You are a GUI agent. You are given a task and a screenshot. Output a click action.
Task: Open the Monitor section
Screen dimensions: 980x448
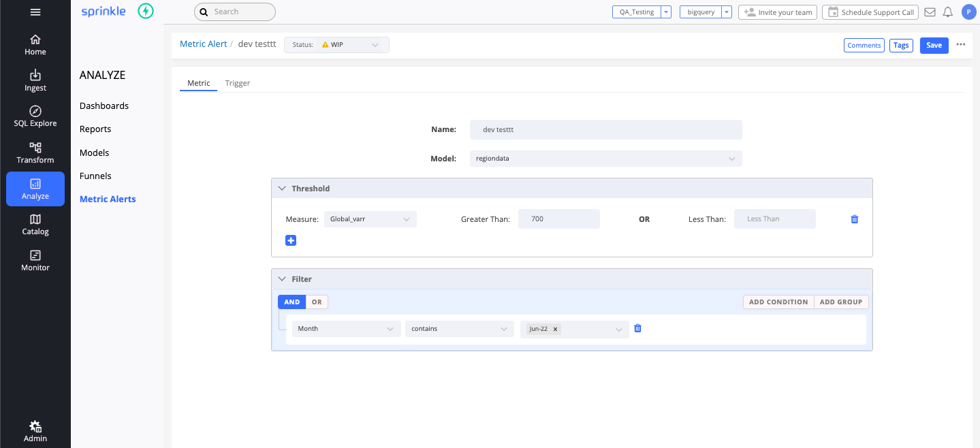pos(35,261)
